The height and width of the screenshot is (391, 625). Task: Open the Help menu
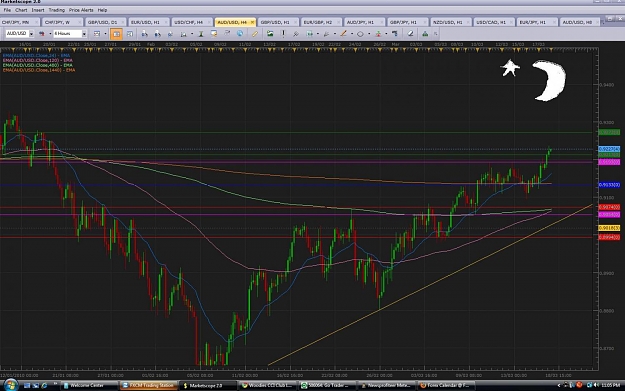point(102,10)
